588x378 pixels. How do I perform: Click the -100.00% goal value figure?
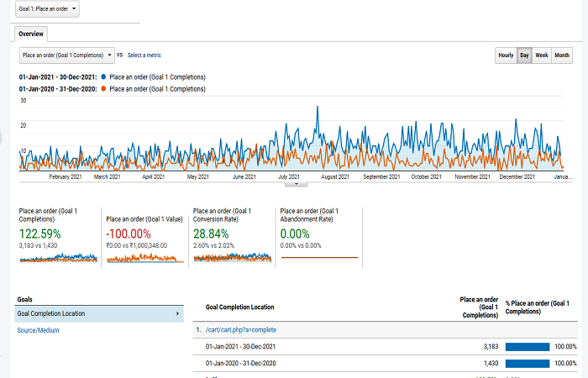point(129,234)
